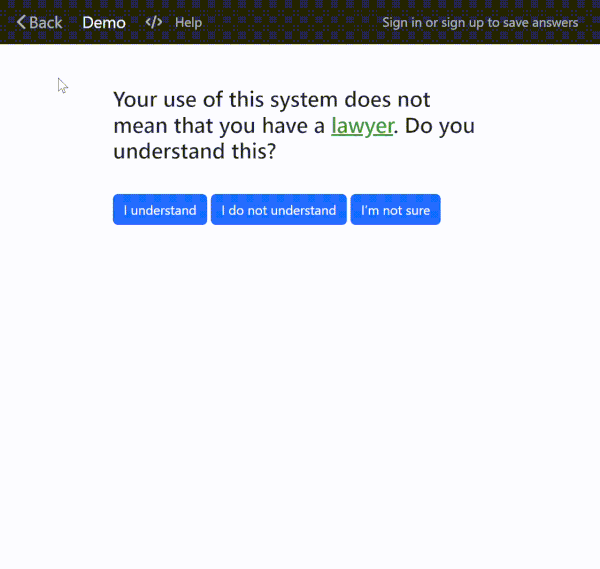Screen dimensions: 600x569
Task: Click the Back chevron arrow icon
Action: point(21,22)
